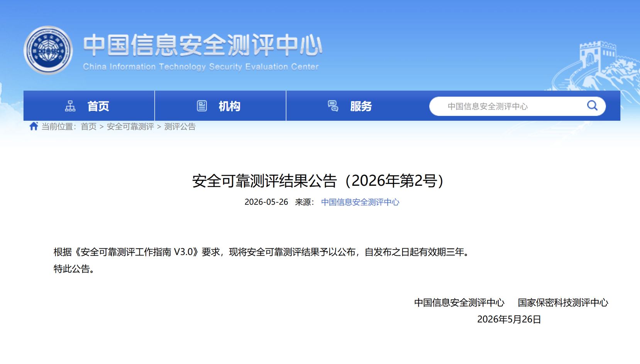The height and width of the screenshot is (364, 640).
Task: Open 测评公告 breadcrumb link
Action: point(180,127)
